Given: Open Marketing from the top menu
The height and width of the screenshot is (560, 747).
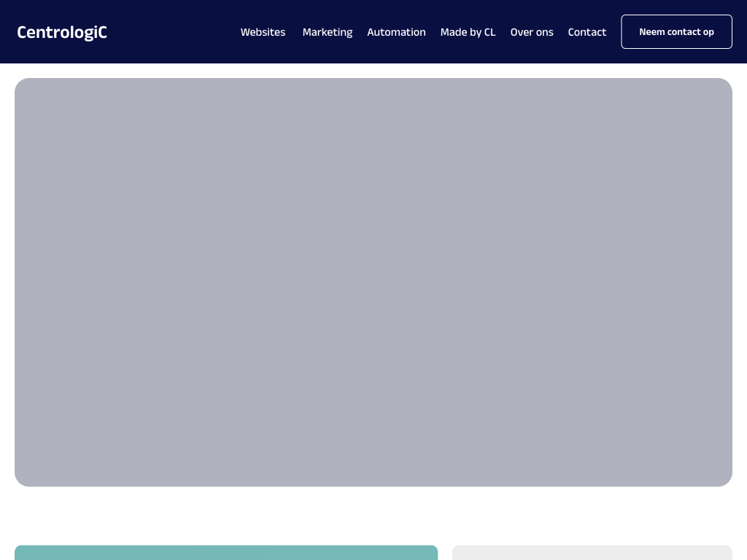Looking at the screenshot, I should pyautogui.click(x=327, y=32).
